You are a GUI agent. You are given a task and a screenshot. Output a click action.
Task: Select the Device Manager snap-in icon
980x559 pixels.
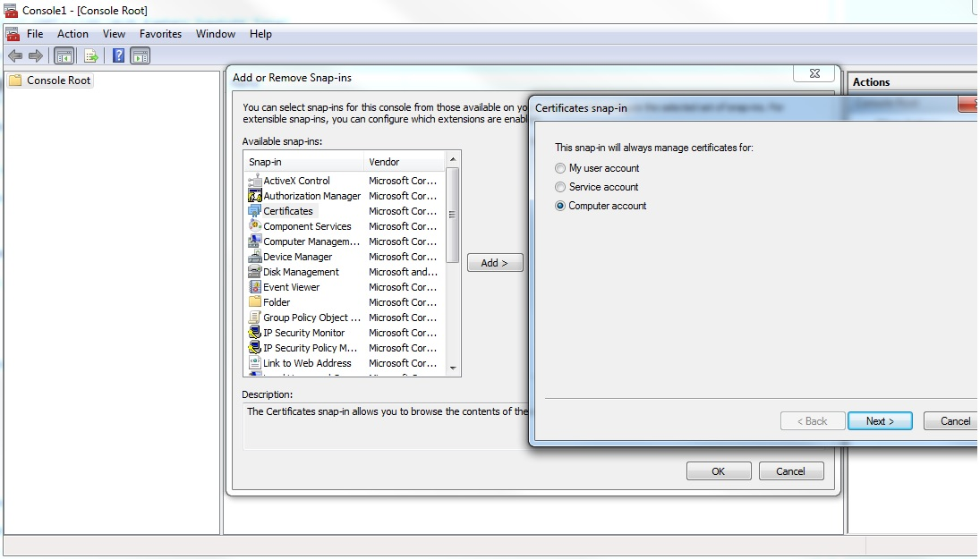[254, 257]
